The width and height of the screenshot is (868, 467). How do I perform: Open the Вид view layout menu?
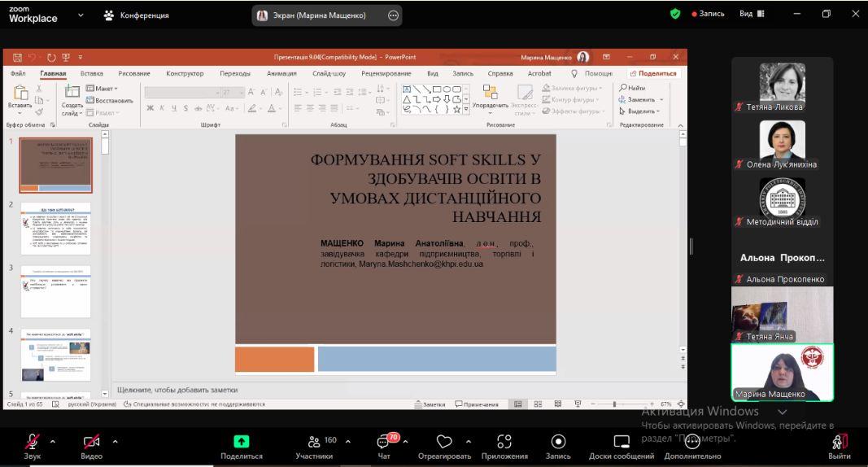tap(752, 15)
